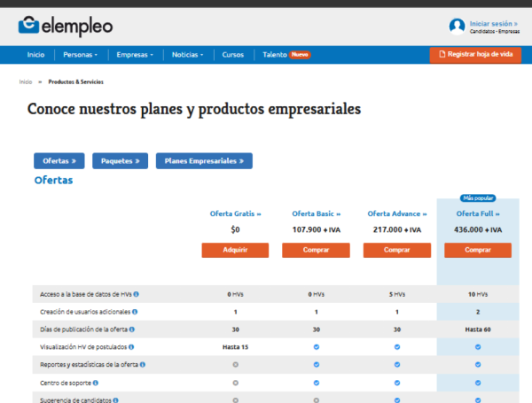Click Registrar hoja de vida button
This screenshot has height=403, width=532.
tap(475, 55)
